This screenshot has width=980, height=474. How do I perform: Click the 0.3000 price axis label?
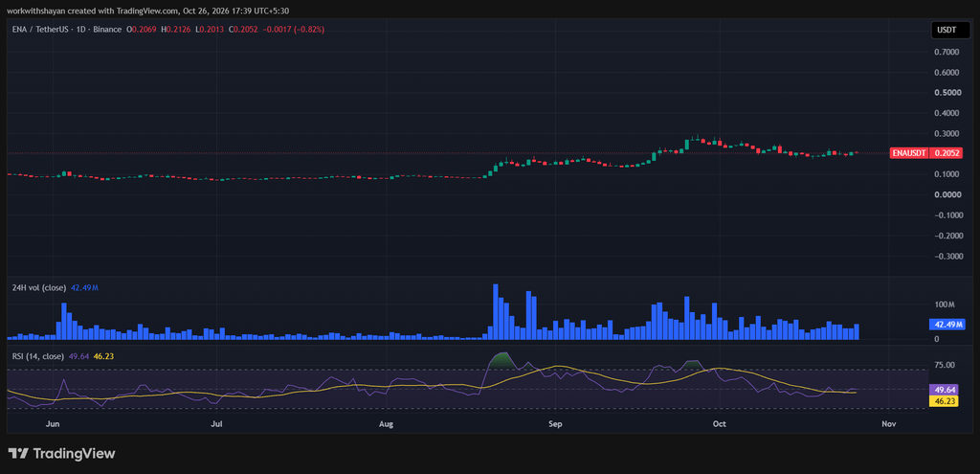(x=947, y=134)
